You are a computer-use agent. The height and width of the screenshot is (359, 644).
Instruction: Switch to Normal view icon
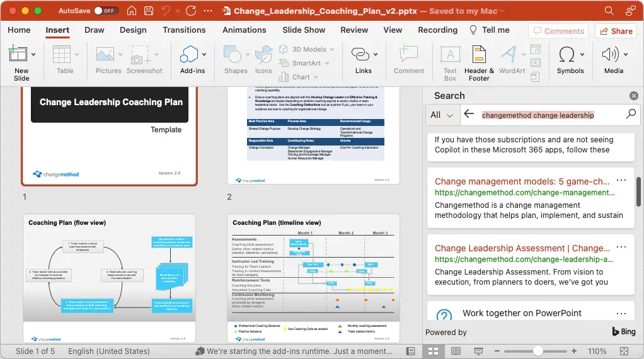pyautogui.click(x=411, y=351)
